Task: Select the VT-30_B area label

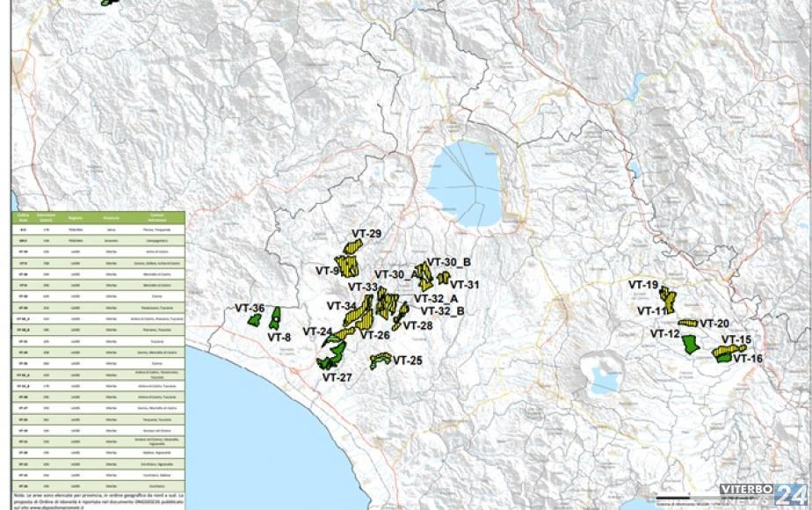Action: coord(449,262)
